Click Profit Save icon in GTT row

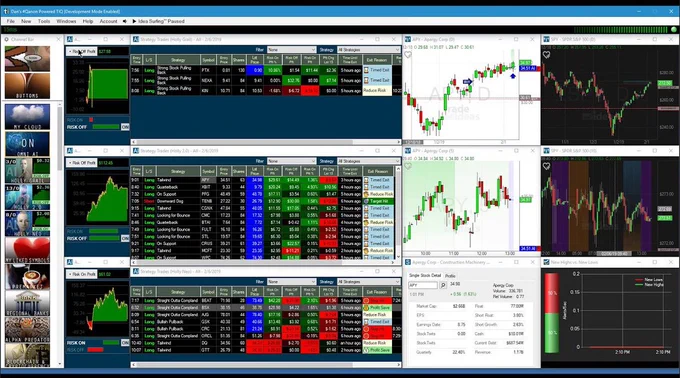366,350
